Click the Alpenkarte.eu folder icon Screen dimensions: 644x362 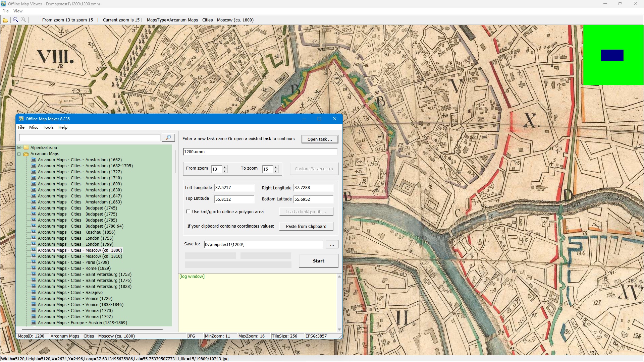[26, 148]
